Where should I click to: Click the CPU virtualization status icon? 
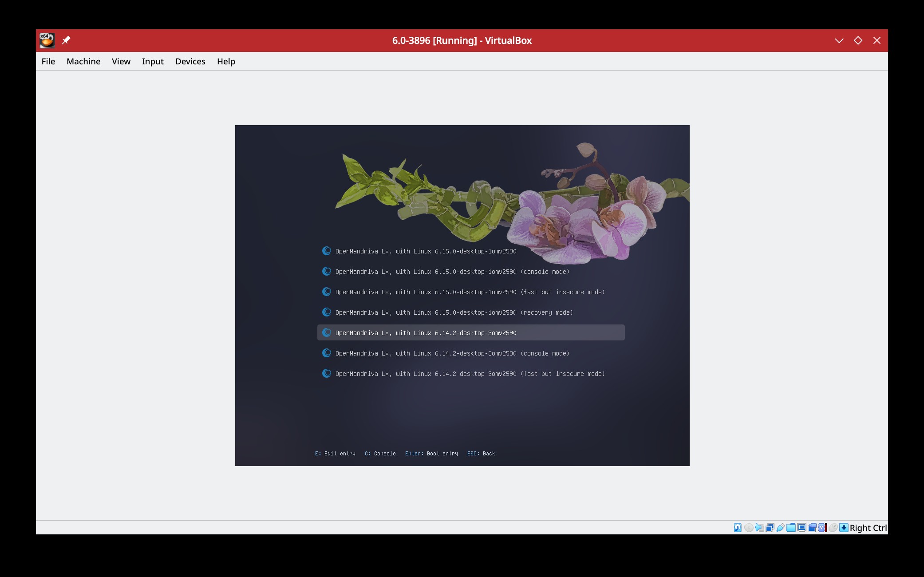click(x=823, y=527)
